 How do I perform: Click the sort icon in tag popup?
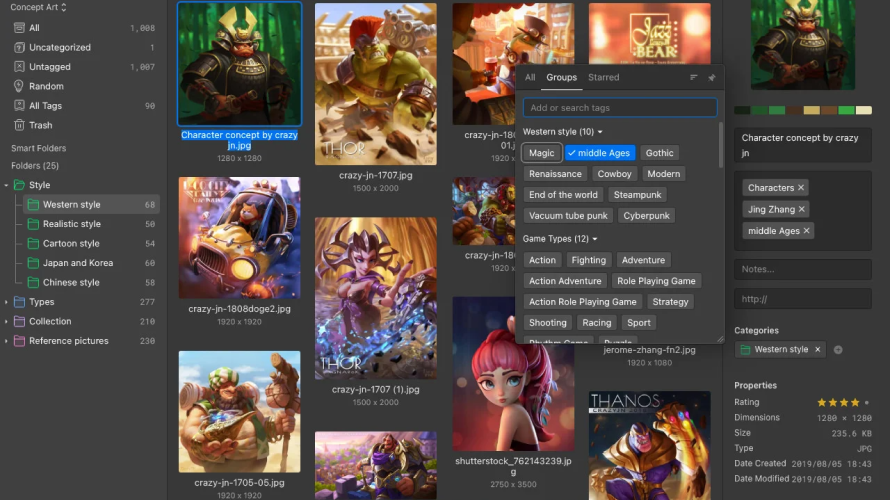click(694, 77)
